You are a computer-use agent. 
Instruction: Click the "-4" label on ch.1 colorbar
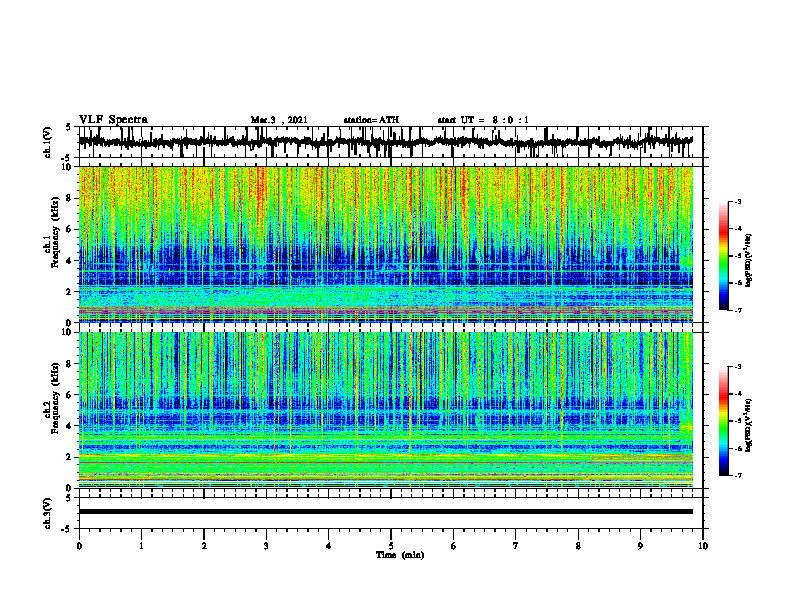[x=738, y=229]
